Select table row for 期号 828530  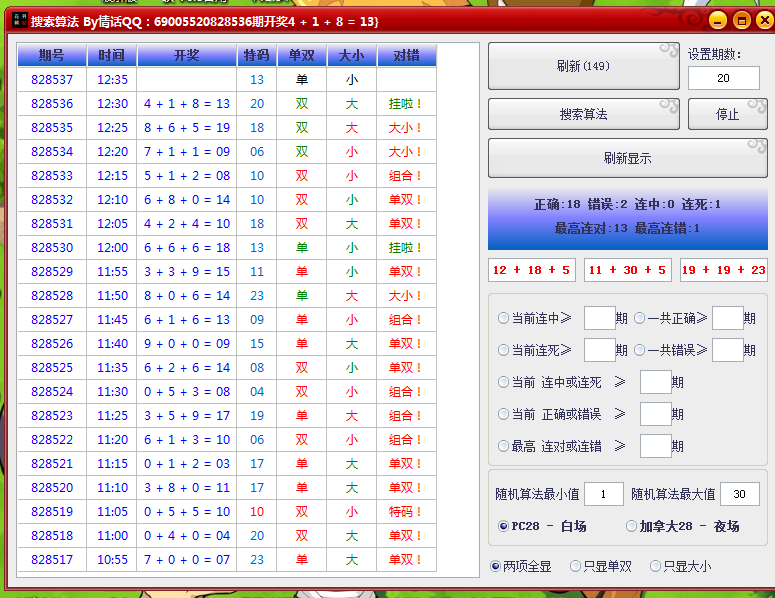click(226, 248)
